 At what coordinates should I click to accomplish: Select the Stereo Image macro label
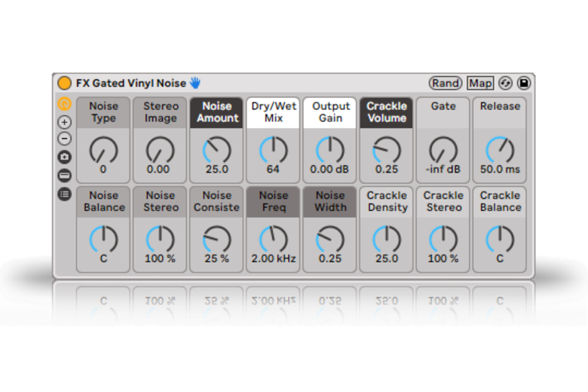coord(161,112)
